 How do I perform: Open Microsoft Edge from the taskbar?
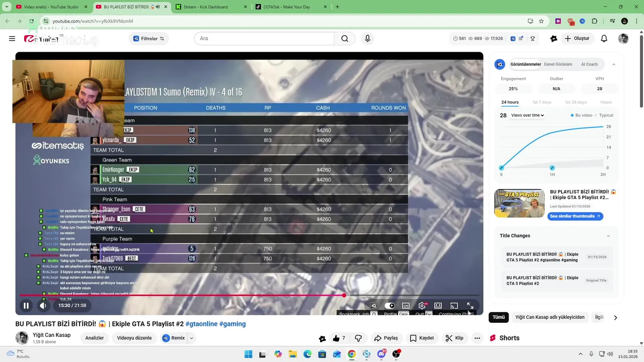pos(307,354)
